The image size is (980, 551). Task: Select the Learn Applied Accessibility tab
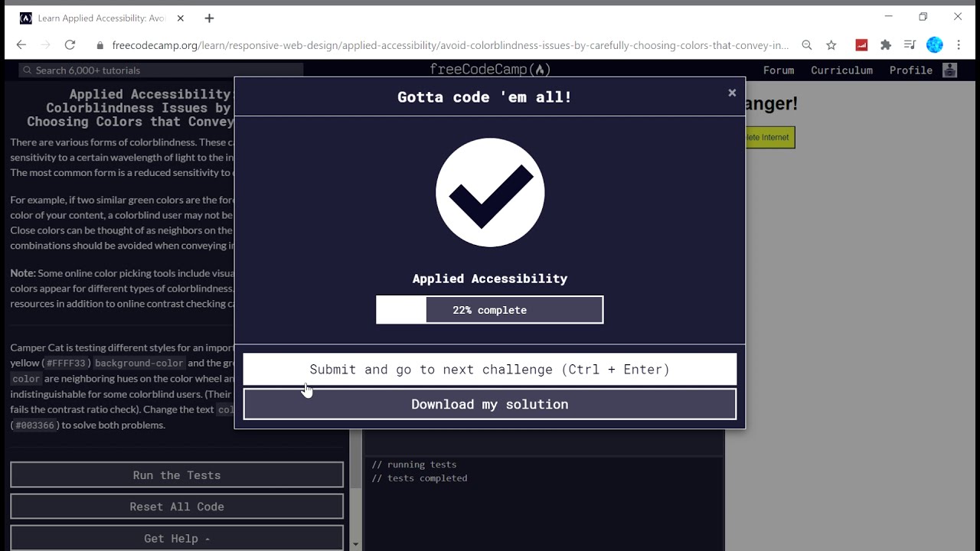(101, 18)
